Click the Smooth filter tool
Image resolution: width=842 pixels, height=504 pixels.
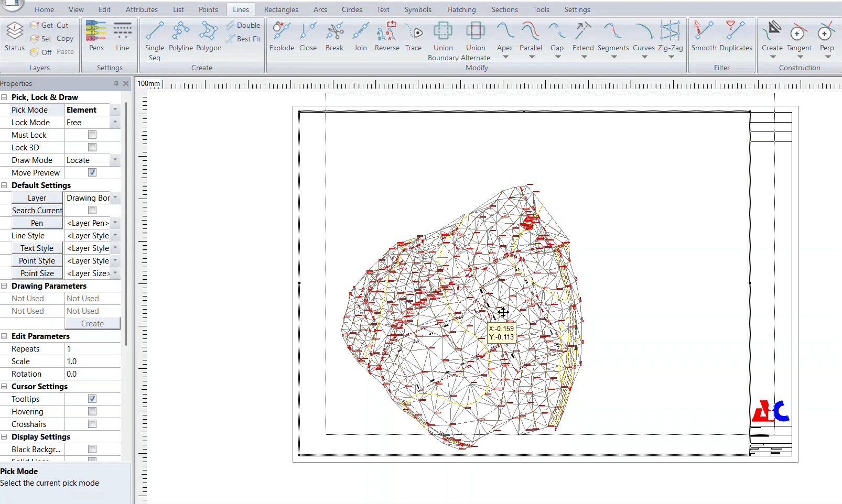pos(704,37)
